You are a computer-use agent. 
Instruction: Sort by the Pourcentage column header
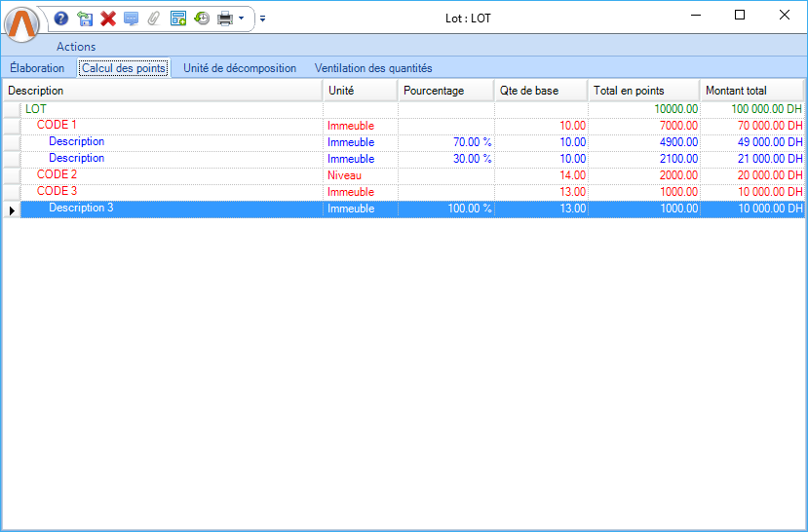[x=445, y=91]
